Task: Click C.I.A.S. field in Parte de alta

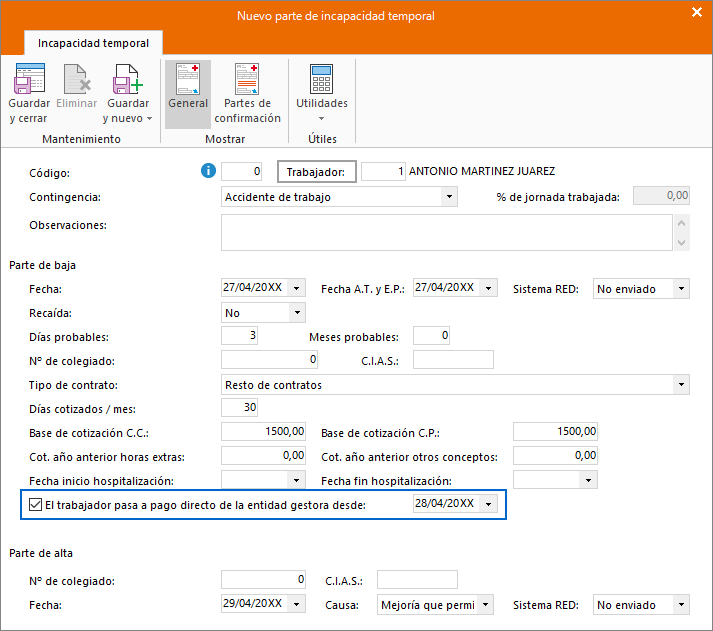Action: tap(417, 580)
